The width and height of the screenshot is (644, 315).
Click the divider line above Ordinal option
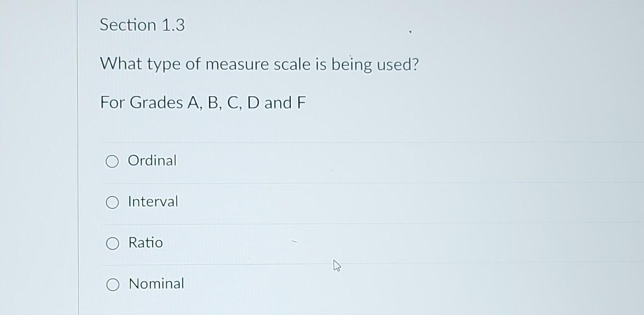[304, 142]
